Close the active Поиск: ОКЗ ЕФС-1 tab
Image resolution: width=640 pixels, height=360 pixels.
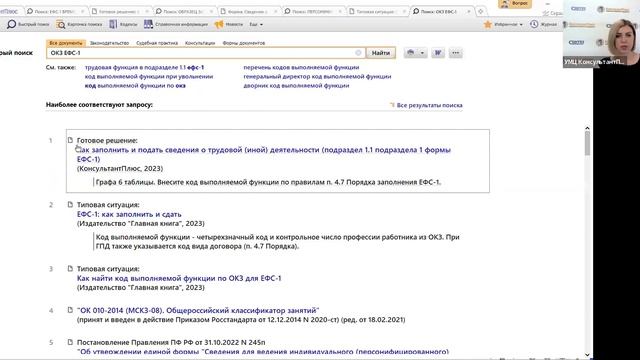pos(469,11)
